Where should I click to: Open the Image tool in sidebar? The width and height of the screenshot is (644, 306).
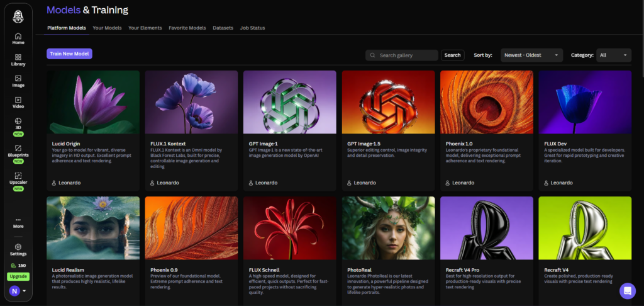pyautogui.click(x=18, y=81)
